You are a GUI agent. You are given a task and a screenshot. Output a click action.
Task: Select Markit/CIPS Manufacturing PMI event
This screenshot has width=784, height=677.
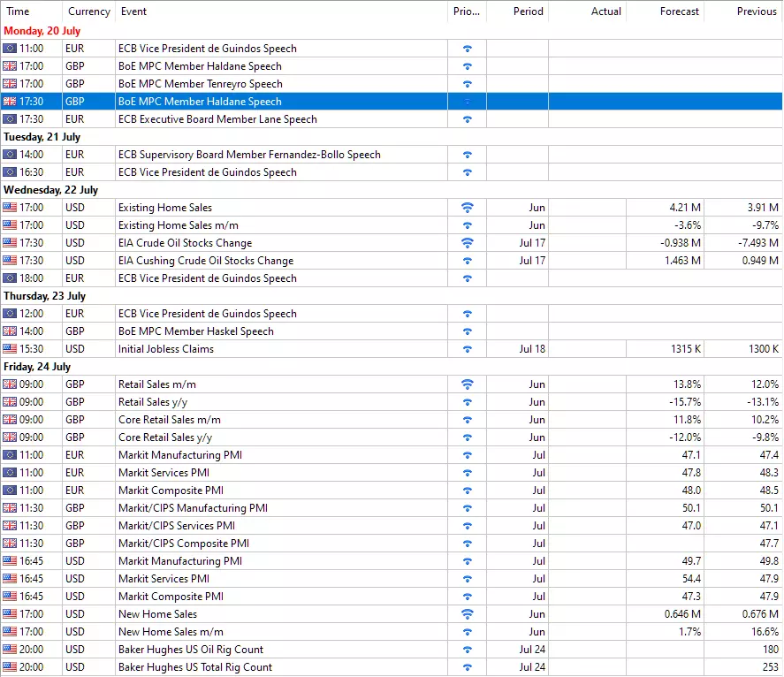(x=193, y=508)
